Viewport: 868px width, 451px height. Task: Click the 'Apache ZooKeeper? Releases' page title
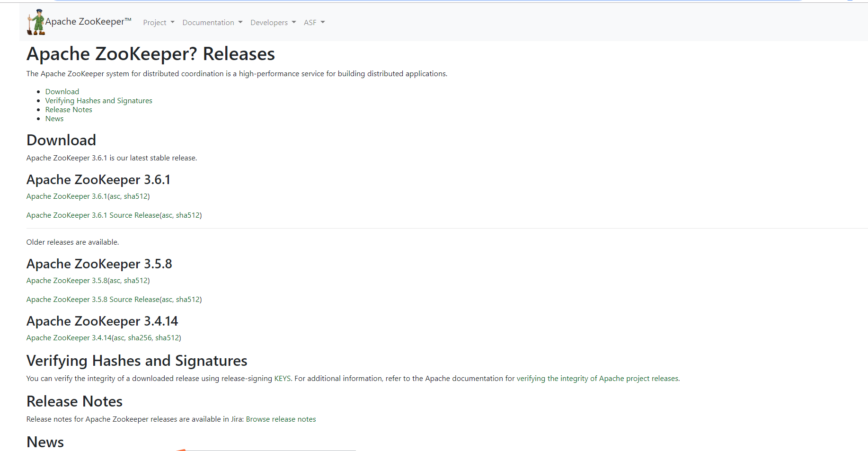coord(151,54)
